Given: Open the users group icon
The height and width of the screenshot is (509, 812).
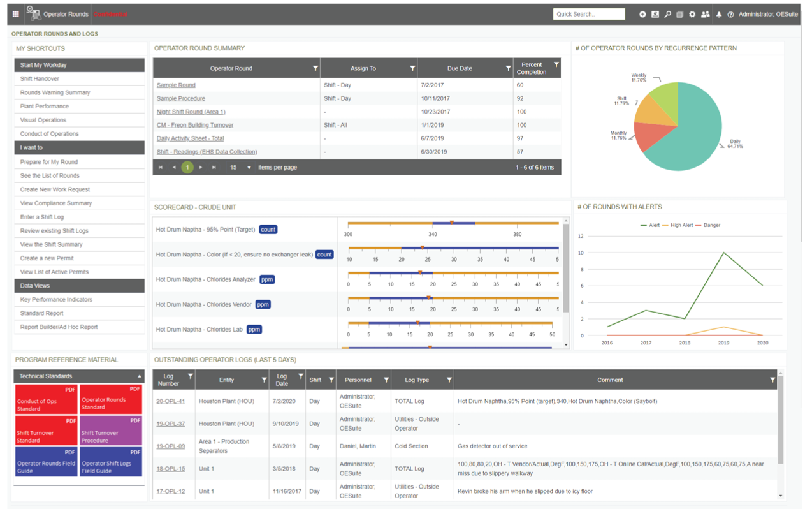Looking at the screenshot, I should [706, 14].
